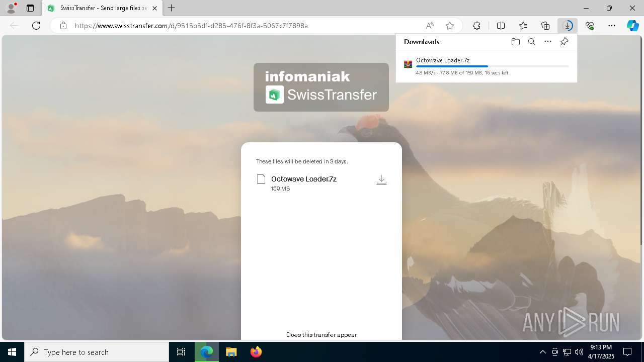Click the Octowave Loader.7z file name on page
The width and height of the screenshot is (644, 362).
[x=304, y=179]
